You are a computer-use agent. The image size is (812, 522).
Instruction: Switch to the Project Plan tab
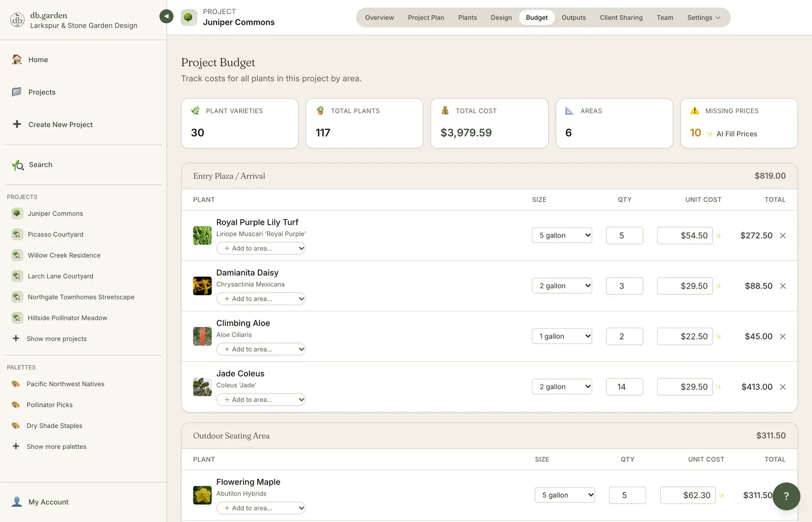(x=426, y=17)
